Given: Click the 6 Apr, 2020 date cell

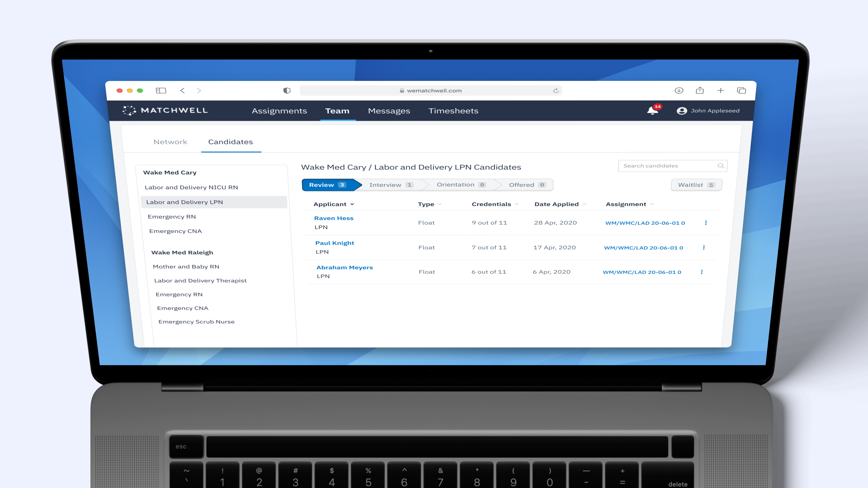Looking at the screenshot, I should 552,272.
